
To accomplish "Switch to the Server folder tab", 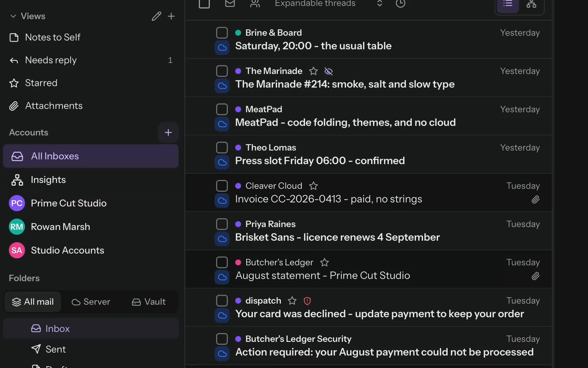I will tap(91, 302).
